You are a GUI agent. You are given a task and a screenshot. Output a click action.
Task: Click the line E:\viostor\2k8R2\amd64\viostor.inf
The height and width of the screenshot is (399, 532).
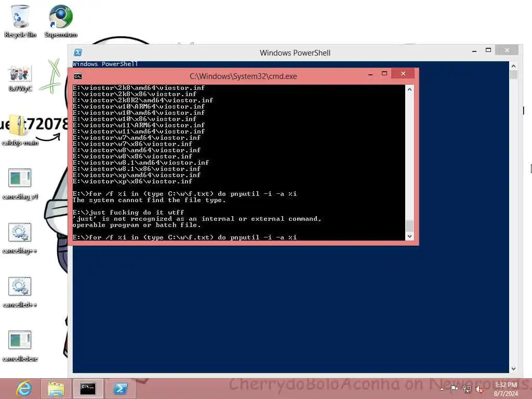pos(143,100)
